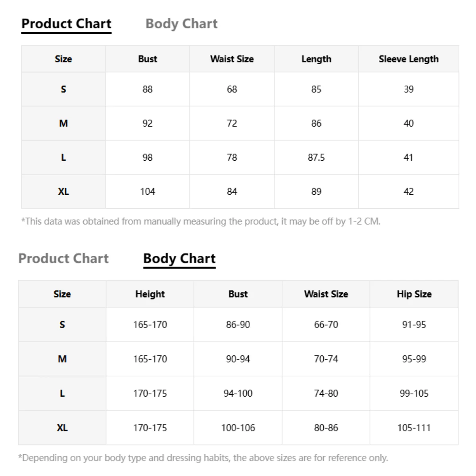The width and height of the screenshot is (476, 476).
Task: Select the lower Product Chart tab
Action: point(63,259)
